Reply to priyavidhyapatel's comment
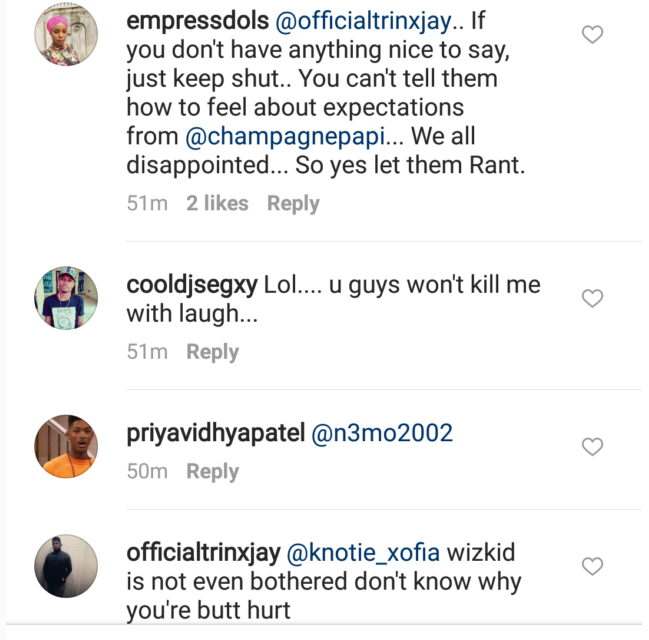649x640 pixels. 212,471
